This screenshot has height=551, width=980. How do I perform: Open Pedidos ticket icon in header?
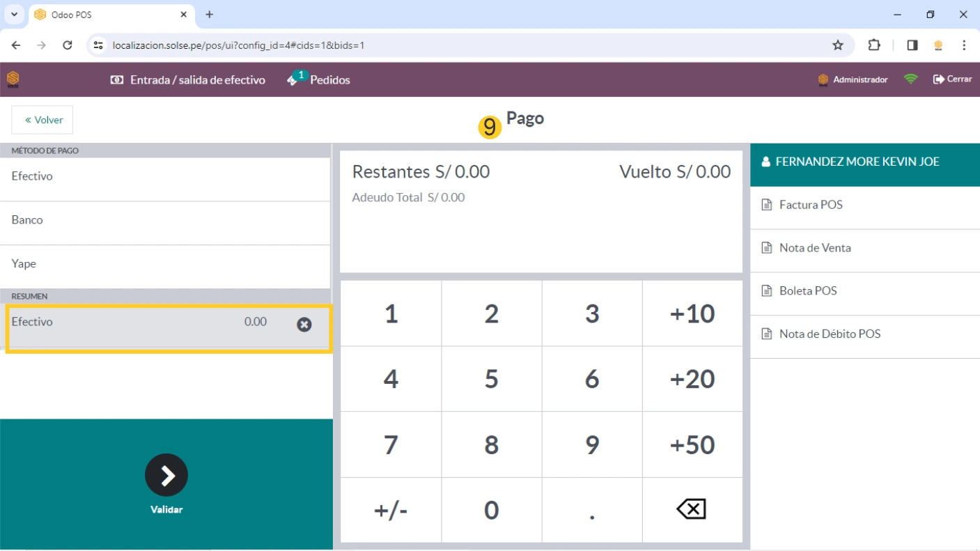(x=293, y=80)
